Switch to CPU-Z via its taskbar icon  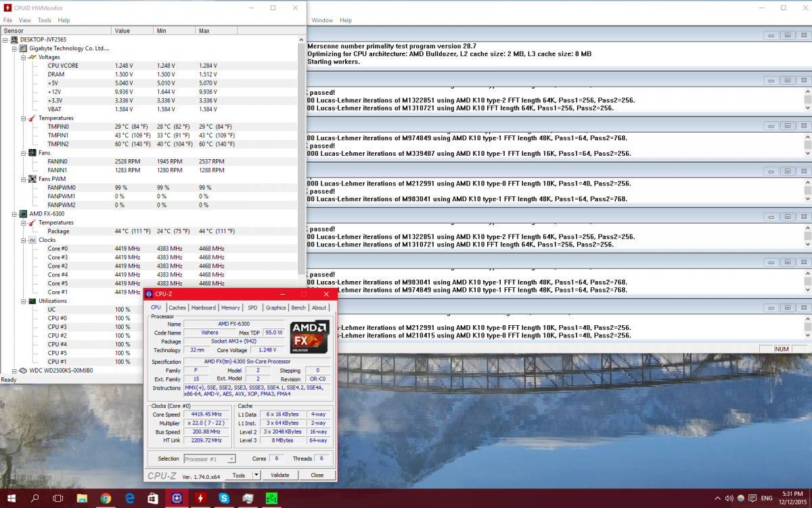[x=177, y=499]
